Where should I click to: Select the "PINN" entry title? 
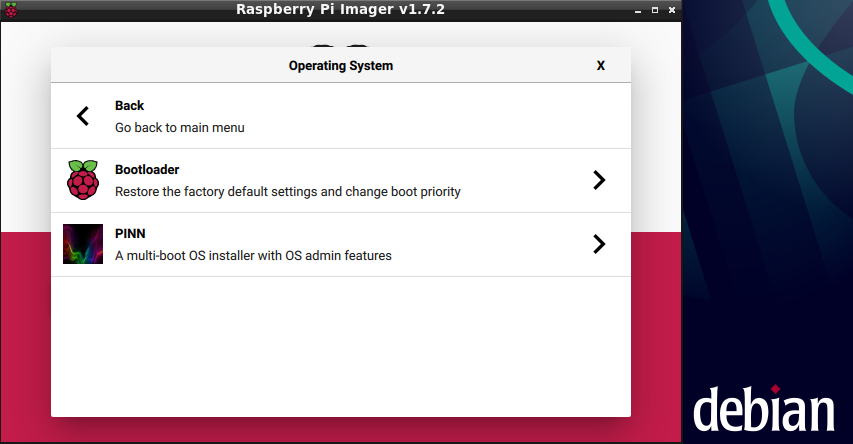[130, 234]
